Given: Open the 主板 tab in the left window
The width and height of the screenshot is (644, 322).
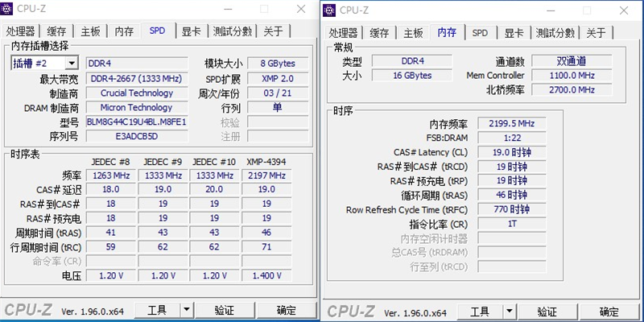Looking at the screenshot, I should point(90,31).
